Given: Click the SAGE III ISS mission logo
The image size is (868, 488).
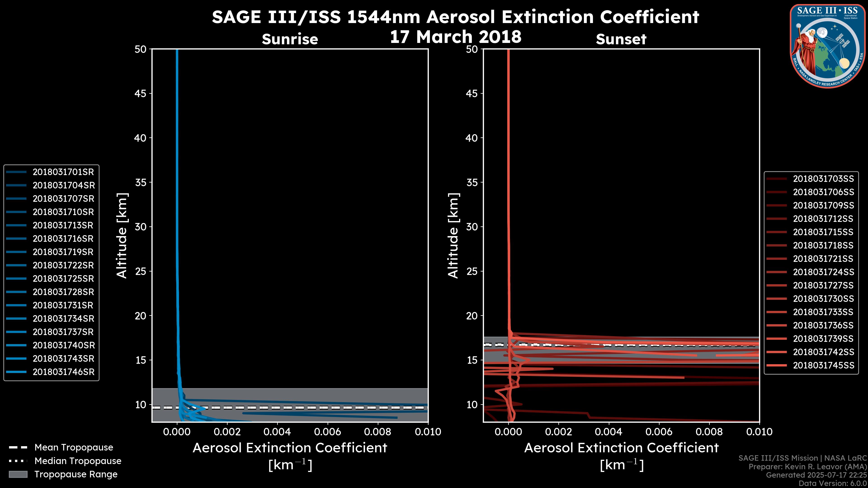Looking at the screenshot, I should (828, 46).
